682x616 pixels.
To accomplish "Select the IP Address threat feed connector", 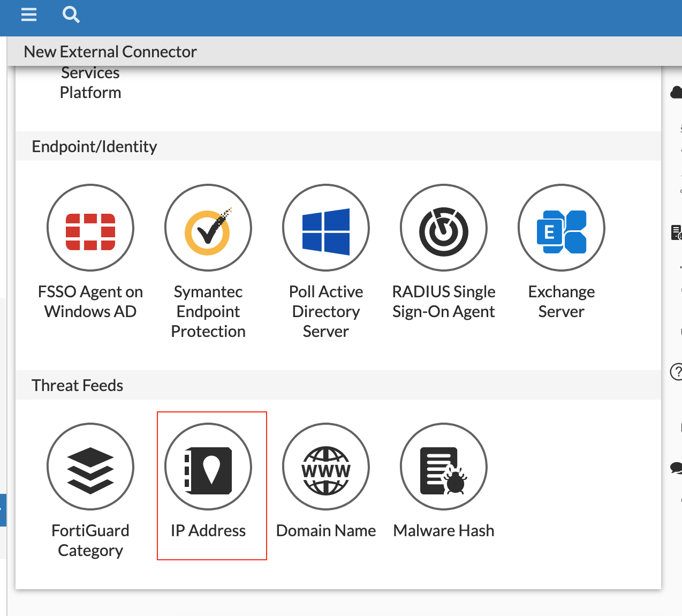I will point(208,467).
